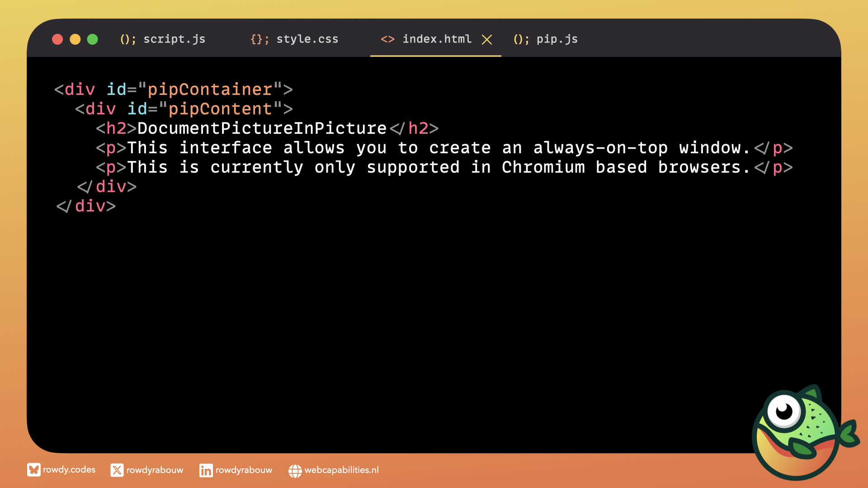Open the rowdy.codes link

[69, 470]
